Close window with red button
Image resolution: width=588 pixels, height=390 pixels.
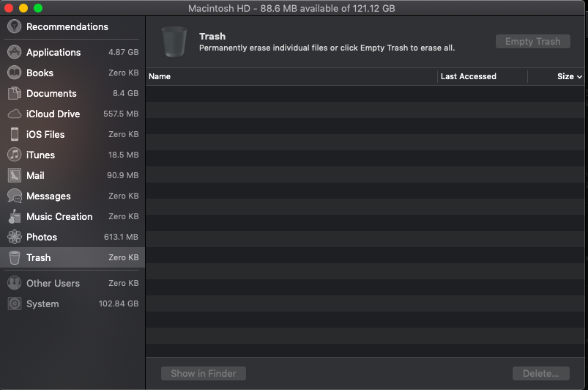[8, 8]
